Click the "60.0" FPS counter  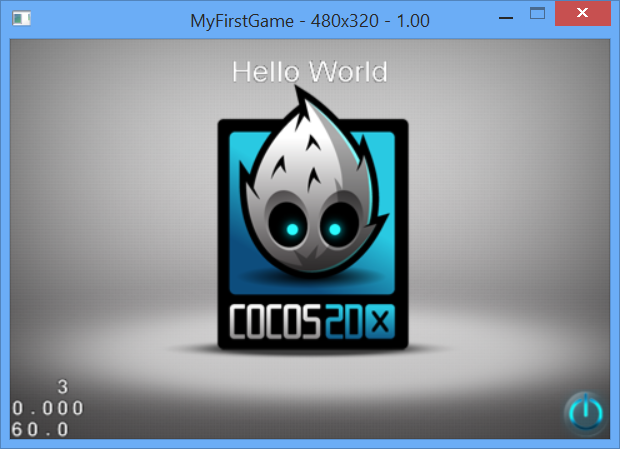click(x=41, y=429)
